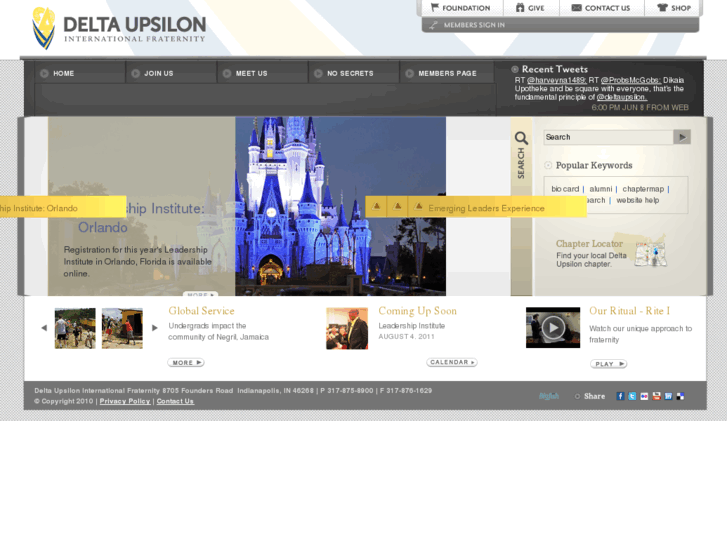The height and width of the screenshot is (545, 727).
Task: Open the Give gift icon link
Action: click(x=530, y=8)
